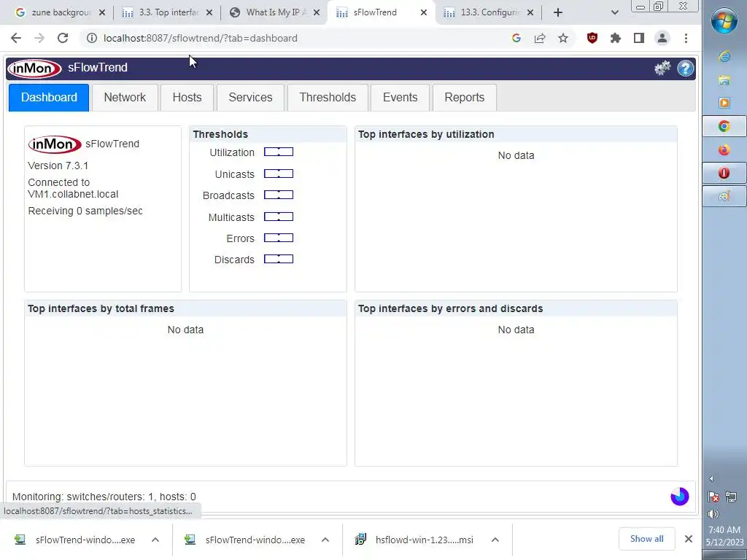
Task: Close the What Is My IP tab
Action: 317,13
